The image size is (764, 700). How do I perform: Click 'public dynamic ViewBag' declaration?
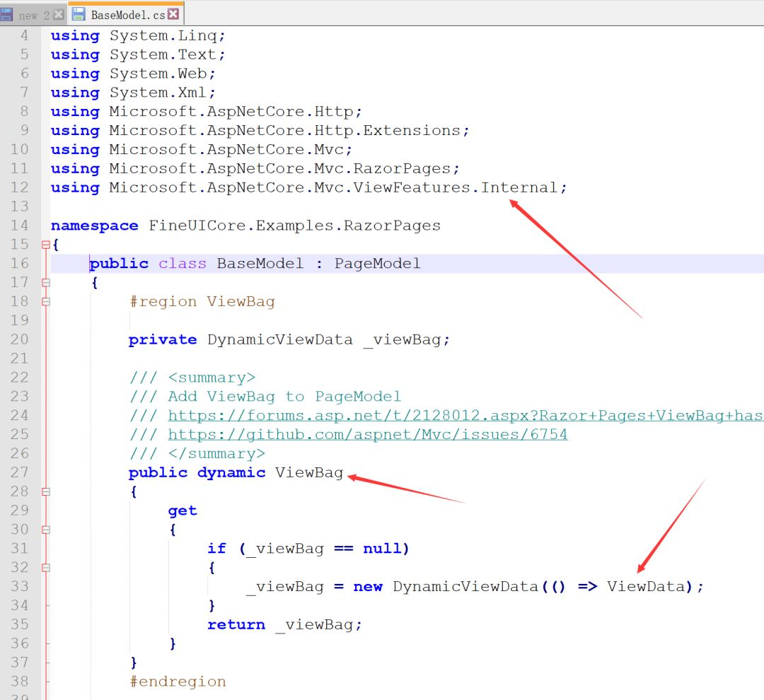click(236, 472)
